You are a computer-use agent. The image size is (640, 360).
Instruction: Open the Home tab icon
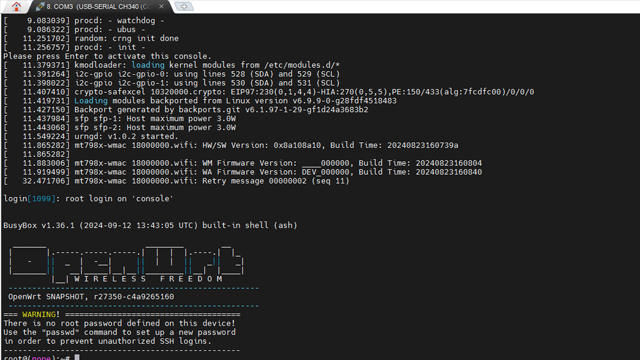(x=16, y=7)
